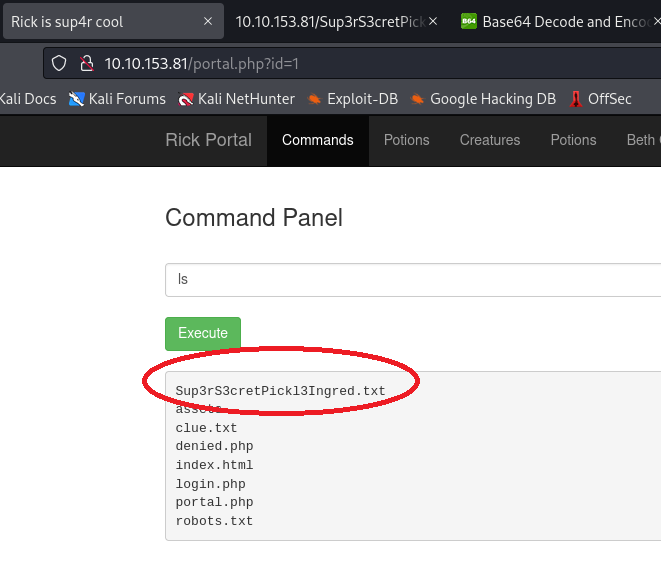Viewport: 661px width, 578px height.
Task: Close the Sup3rS3cretPickl3Ingred tab
Action: (433, 21)
